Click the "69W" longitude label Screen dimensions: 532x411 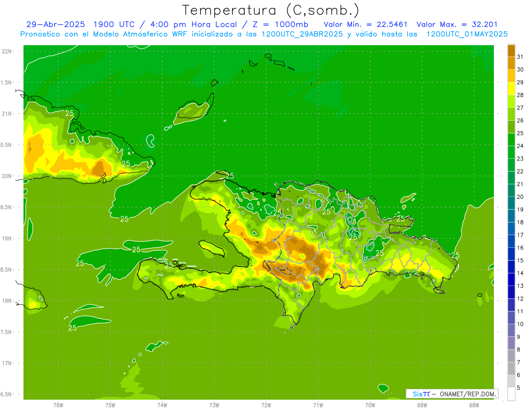(422, 405)
